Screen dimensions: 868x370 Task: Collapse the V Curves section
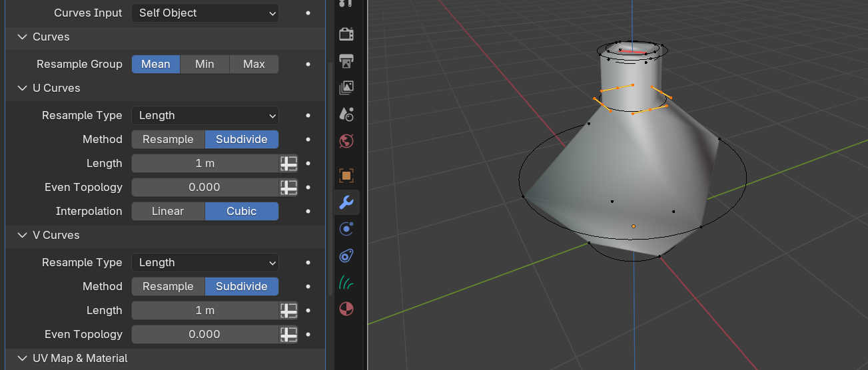(x=23, y=235)
